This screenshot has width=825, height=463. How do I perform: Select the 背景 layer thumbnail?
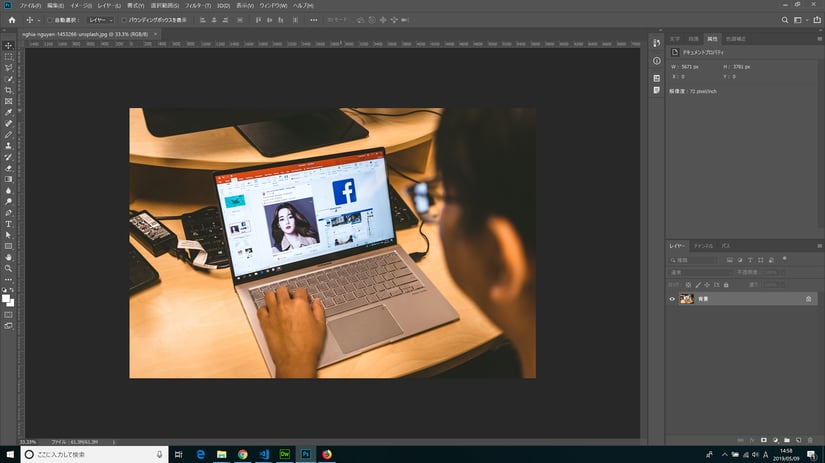(687, 299)
